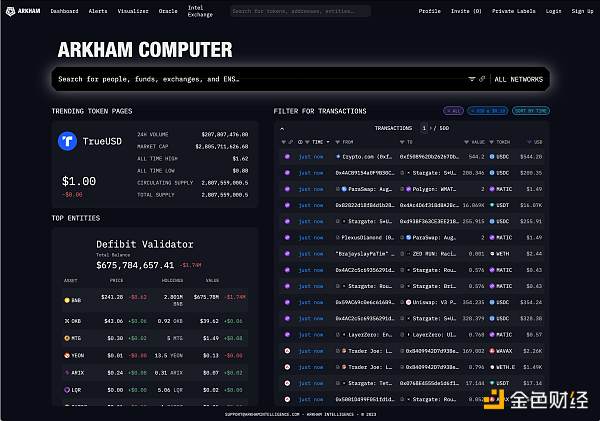Click the Login link
The image size is (600, 421).
553,11
